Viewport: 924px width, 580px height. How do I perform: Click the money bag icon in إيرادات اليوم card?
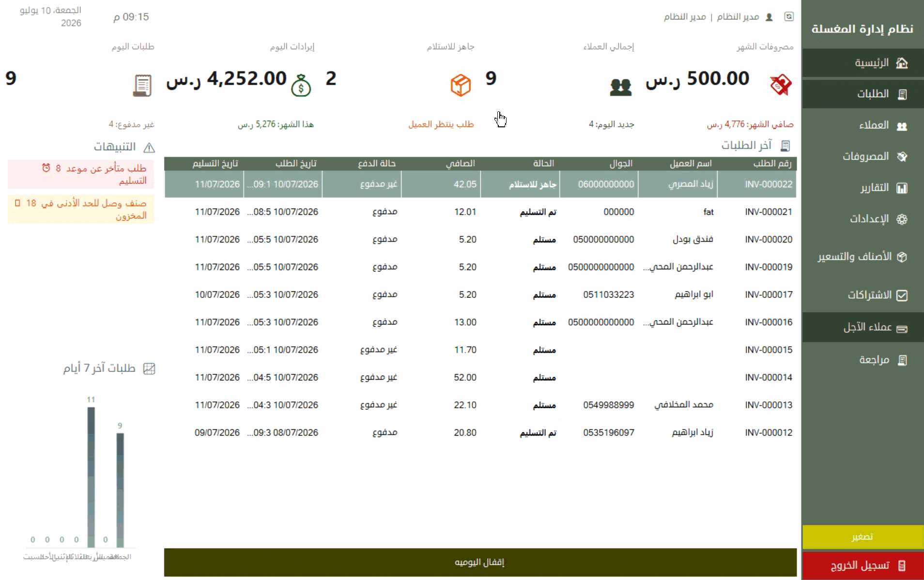point(301,86)
